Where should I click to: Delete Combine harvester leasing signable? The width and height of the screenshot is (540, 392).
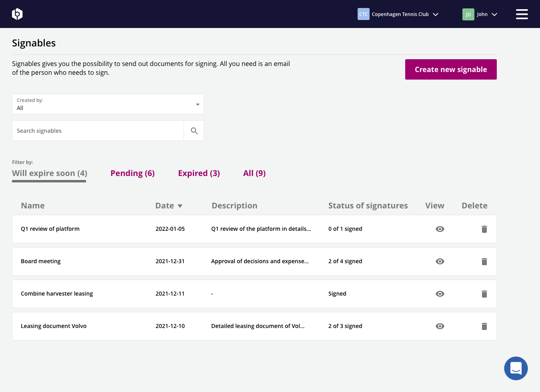(x=484, y=294)
